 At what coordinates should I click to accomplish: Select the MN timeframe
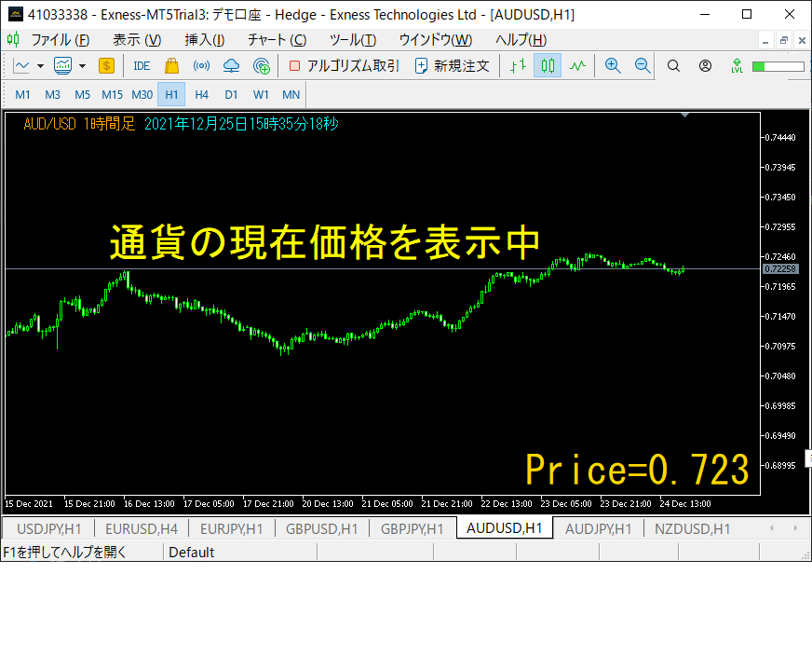(291, 94)
